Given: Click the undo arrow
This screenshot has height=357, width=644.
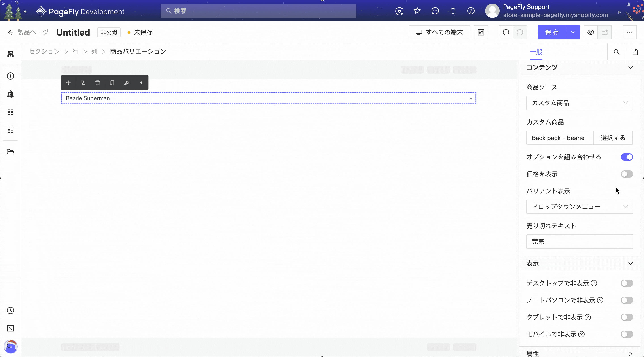Looking at the screenshot, I should (506, 32).
